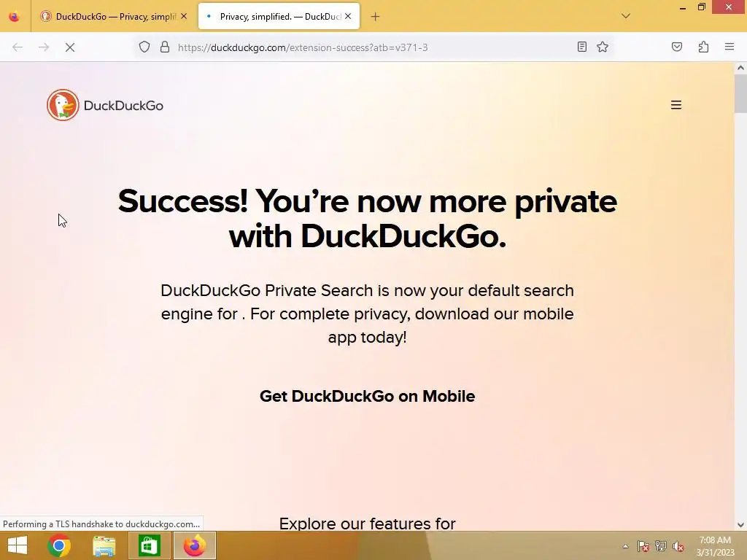Open network status tray icon
The width and height of the screenshot is (747, 560).
click(x=661, y=546)
